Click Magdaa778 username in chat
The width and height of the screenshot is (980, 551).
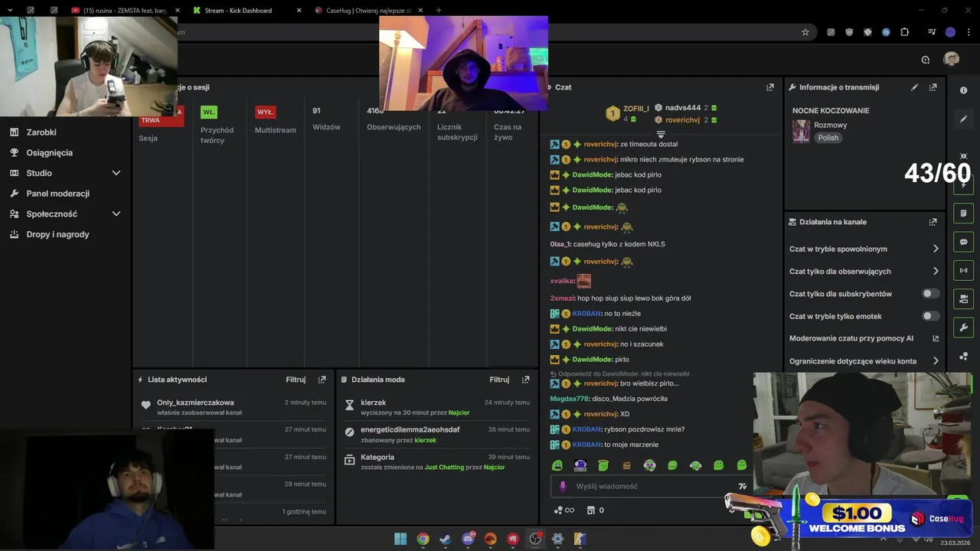(x=570, y=399)
